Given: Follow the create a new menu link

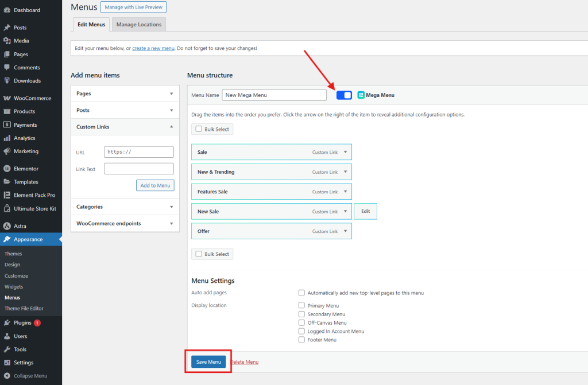Looking at the screenshot, I should [153, 48].
